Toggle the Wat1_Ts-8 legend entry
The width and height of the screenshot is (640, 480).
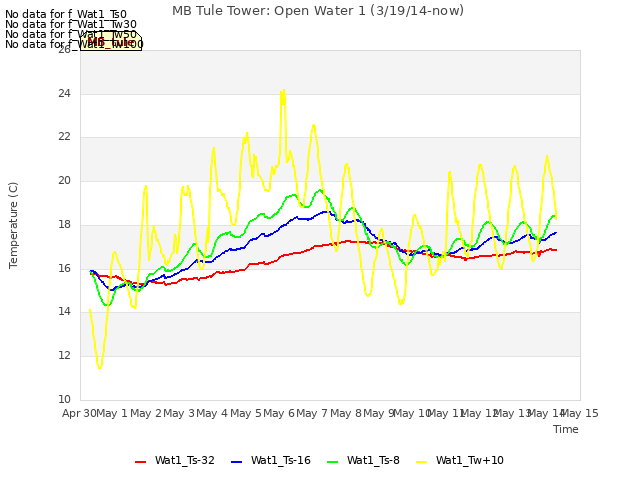pos(363,461)
